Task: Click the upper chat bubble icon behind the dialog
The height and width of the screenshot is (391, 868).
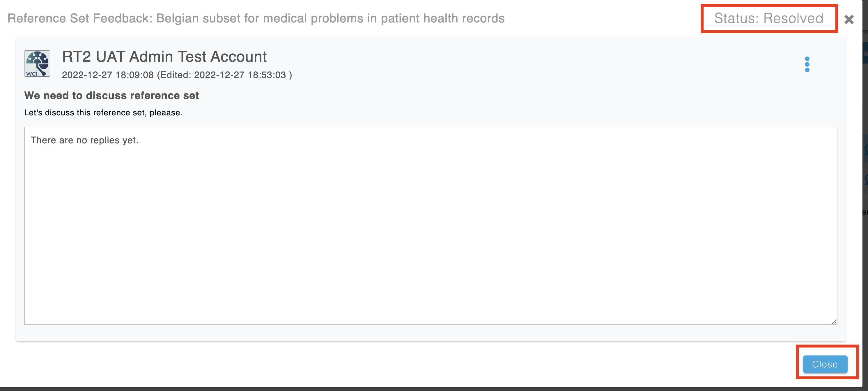Action: (865, 149)
